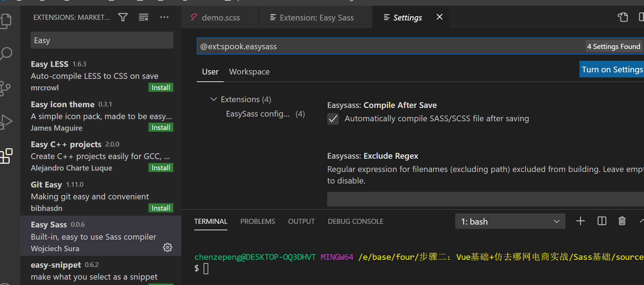Install the Easy icon theme extension

[x=161, y=127]
